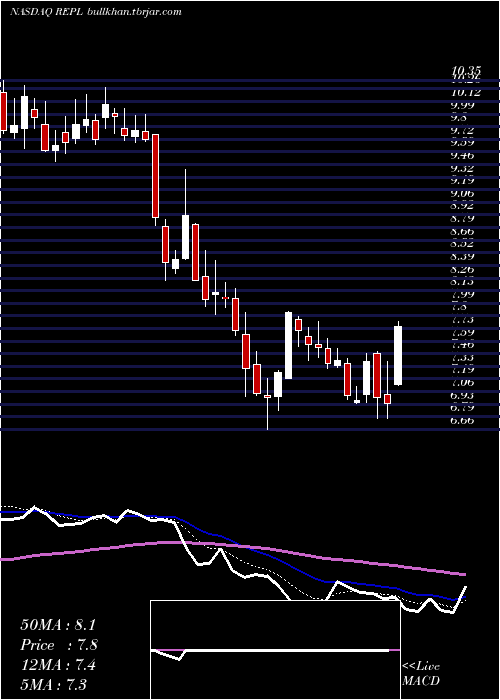Click the 10.12 price axis label

click(466, 93)
